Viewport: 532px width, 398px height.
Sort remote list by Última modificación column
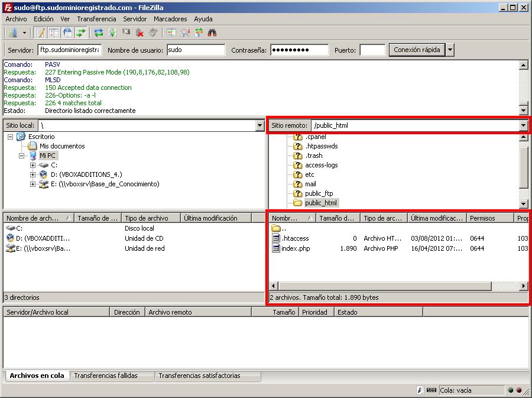tap(437, 218)
